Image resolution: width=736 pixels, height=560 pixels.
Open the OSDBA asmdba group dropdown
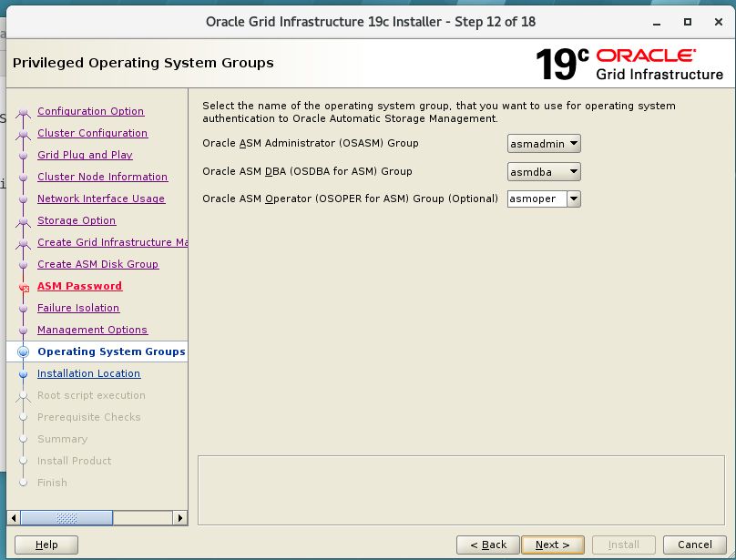(x=544, y=172)
